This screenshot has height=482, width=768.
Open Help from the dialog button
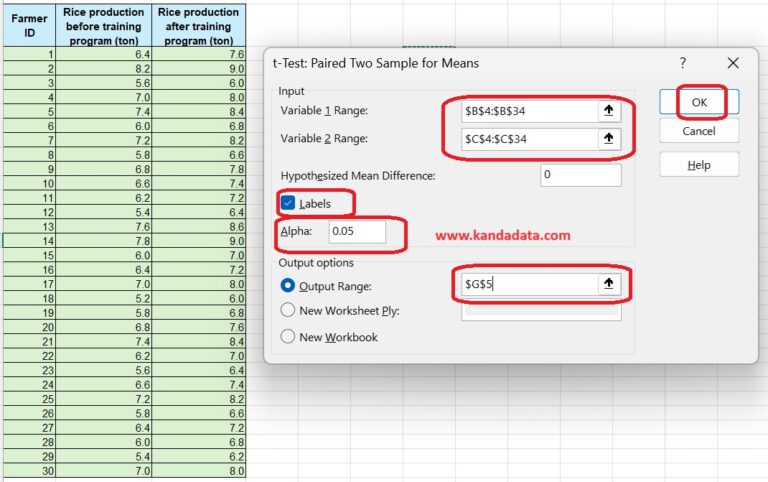click(699, 165)
